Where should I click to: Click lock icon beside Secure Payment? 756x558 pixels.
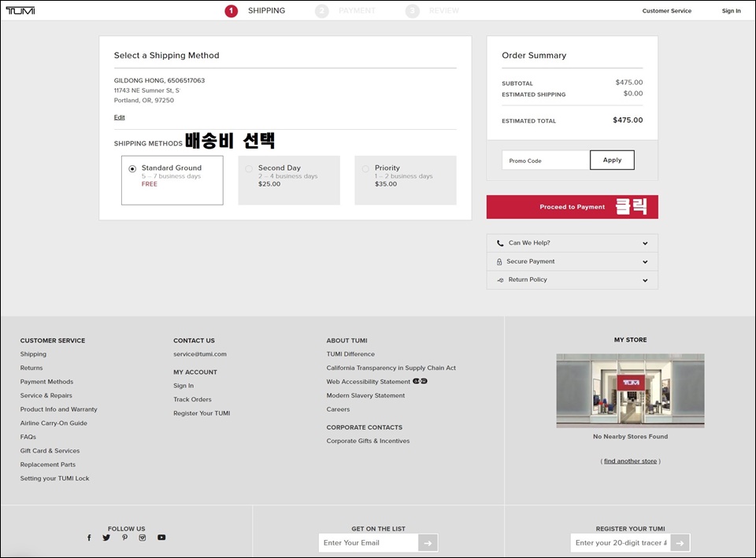[x=499, y=261]
